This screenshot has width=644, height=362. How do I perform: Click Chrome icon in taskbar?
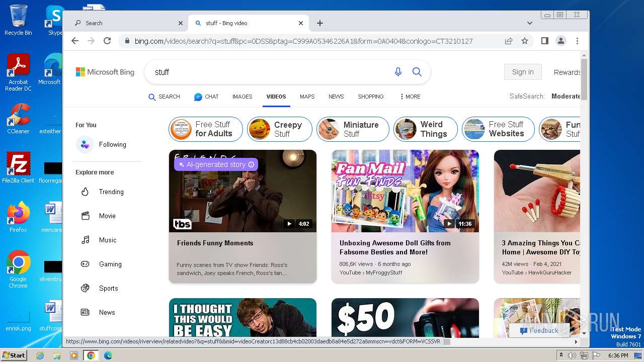pyautogui.click(x=91, y=355)
